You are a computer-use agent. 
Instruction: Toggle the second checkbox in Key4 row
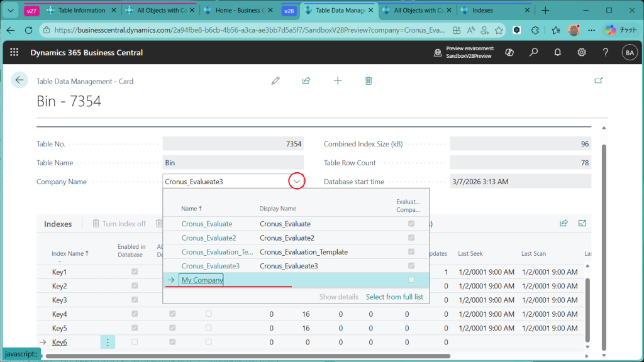pos(172,314)
